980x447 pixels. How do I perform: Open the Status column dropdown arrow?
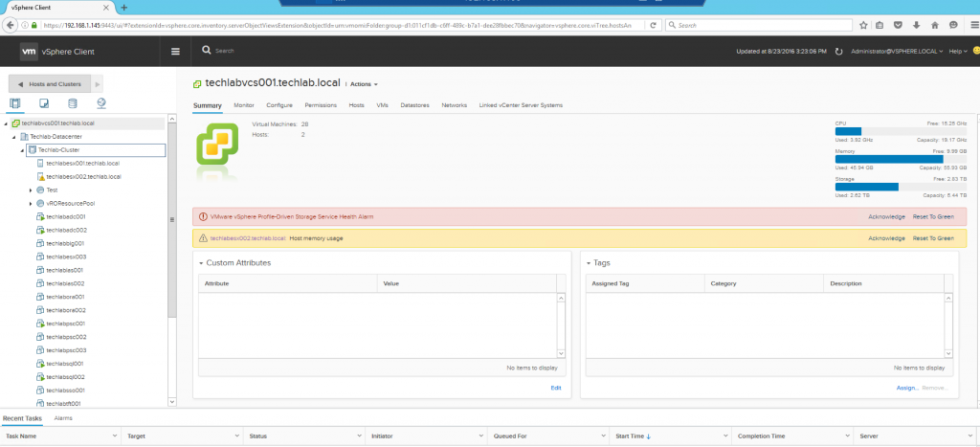click(360, 436)
